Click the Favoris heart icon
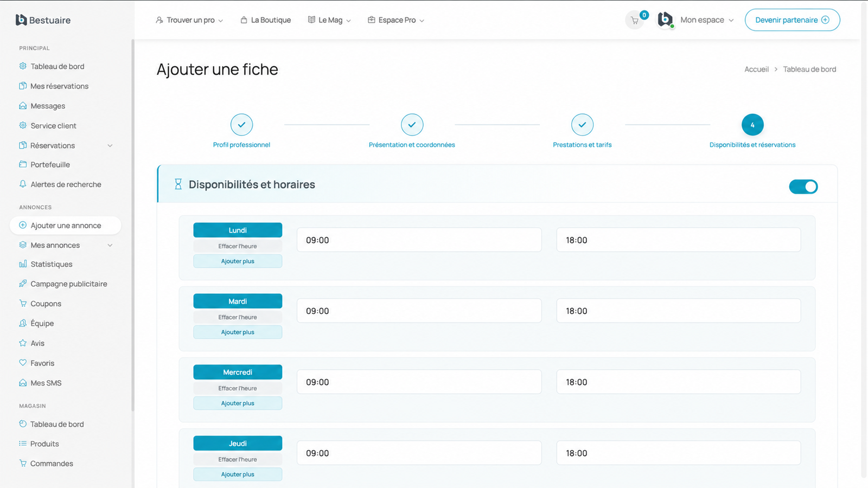The image size is (868, 488). (23, 363)
